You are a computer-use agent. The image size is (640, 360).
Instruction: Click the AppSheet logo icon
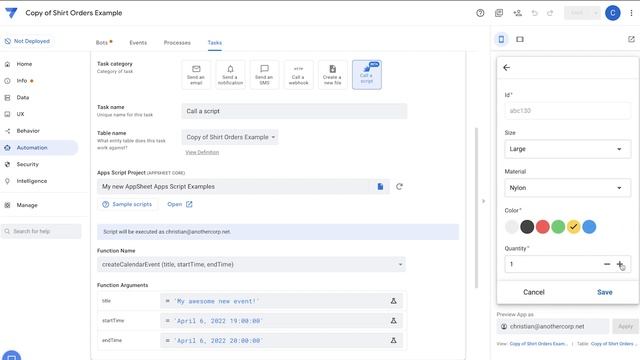point(11,13)
